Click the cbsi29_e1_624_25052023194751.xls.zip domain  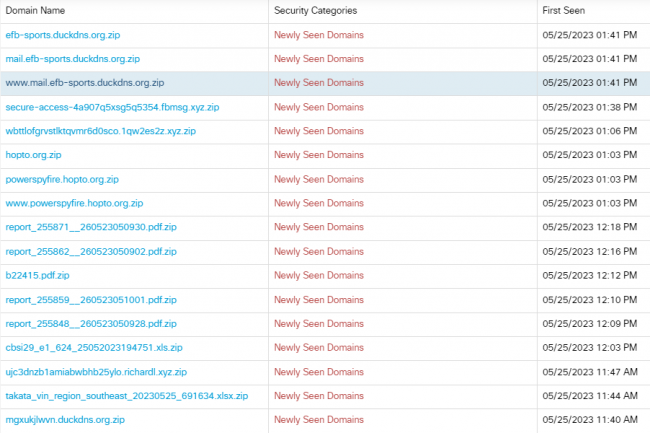click(94, 347)
